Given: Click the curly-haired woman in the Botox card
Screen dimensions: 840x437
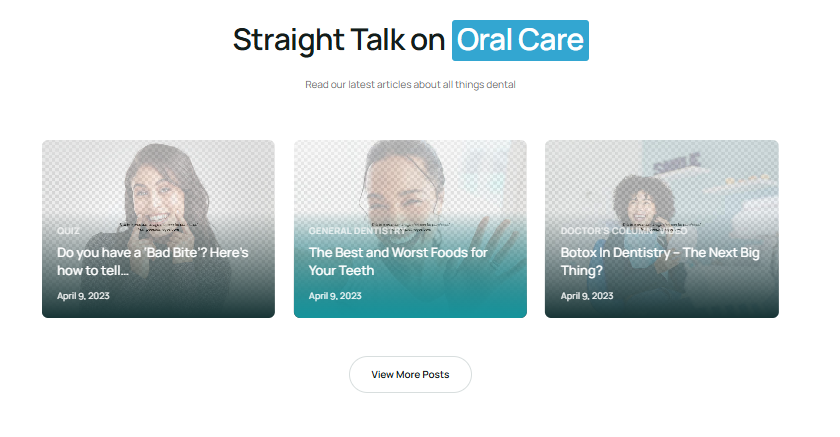Looking at the screenshot, I should 640,198.
